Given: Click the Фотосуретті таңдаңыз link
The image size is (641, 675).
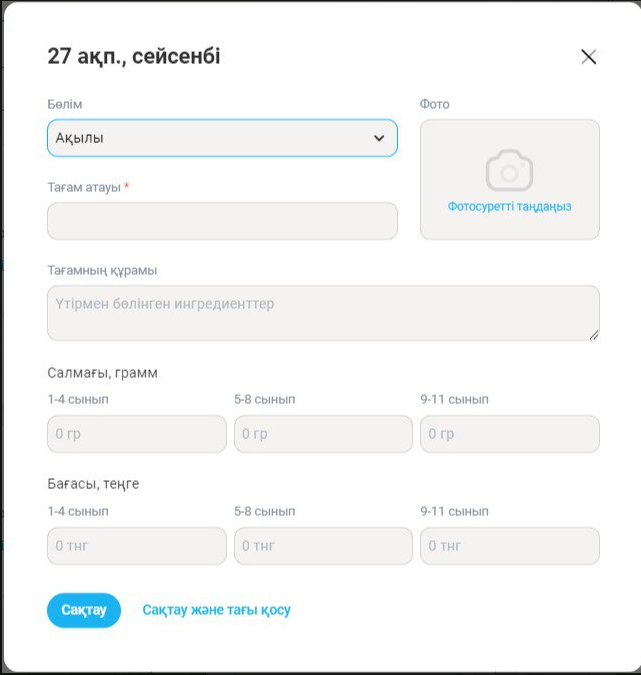Looking at the screenshot, I should pyautogui.click(x=509, y=207).
